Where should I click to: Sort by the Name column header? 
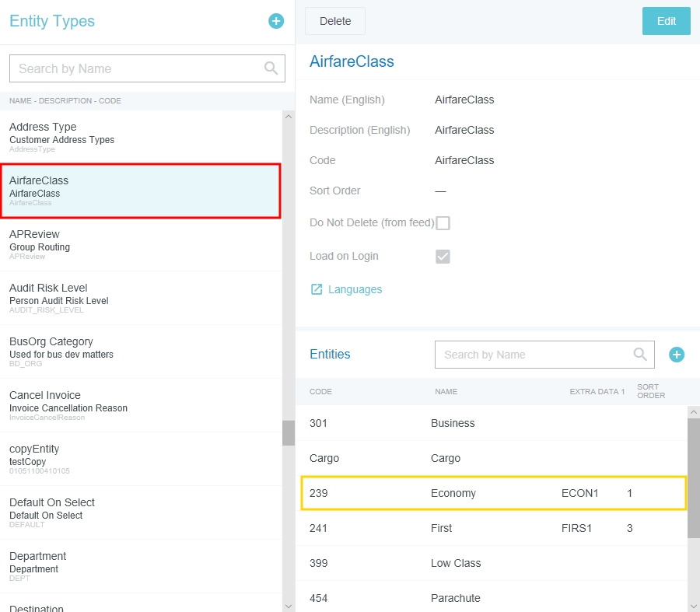(x=446, y=392)
